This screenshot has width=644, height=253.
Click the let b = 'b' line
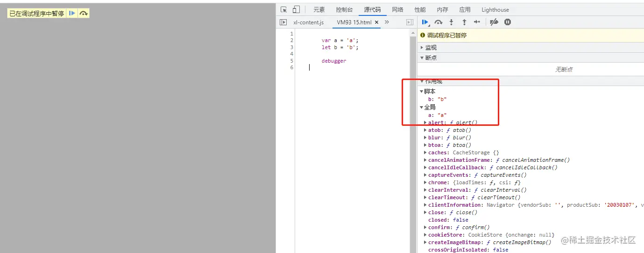tap(340, 47)
